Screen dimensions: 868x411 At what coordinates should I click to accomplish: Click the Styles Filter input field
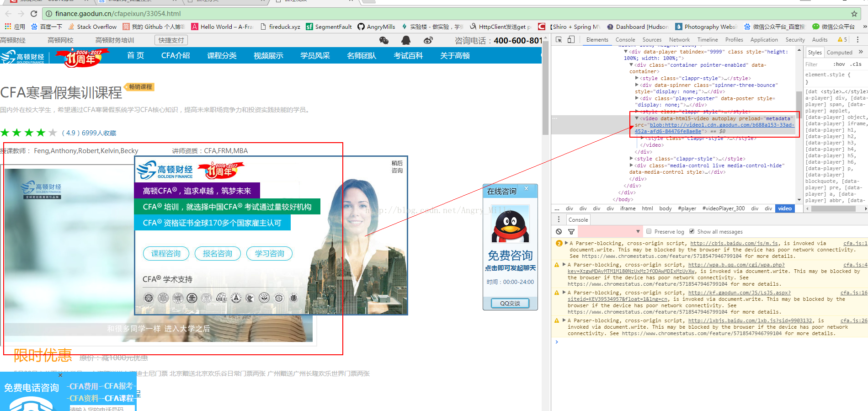click(817, 64)
